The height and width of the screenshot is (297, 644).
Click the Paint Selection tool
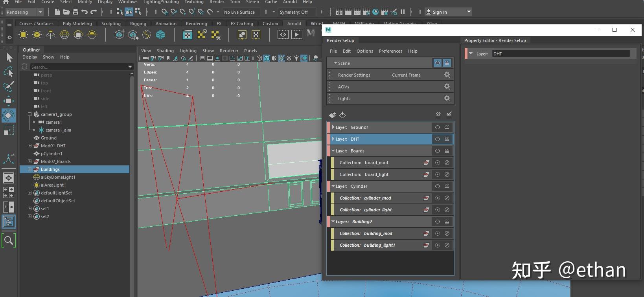(8, 86)
